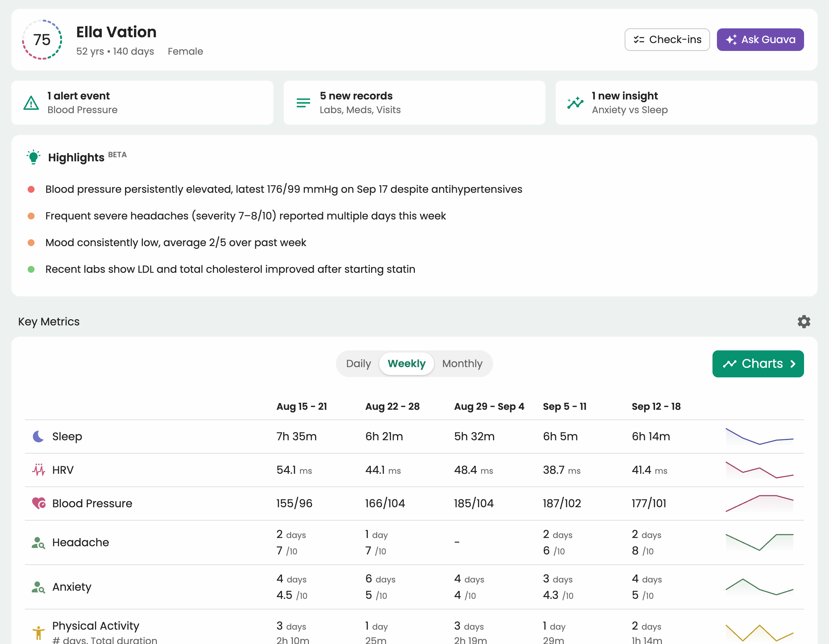
Task: Switch metrics view to Daily
Action: click(x=358, y=363)
